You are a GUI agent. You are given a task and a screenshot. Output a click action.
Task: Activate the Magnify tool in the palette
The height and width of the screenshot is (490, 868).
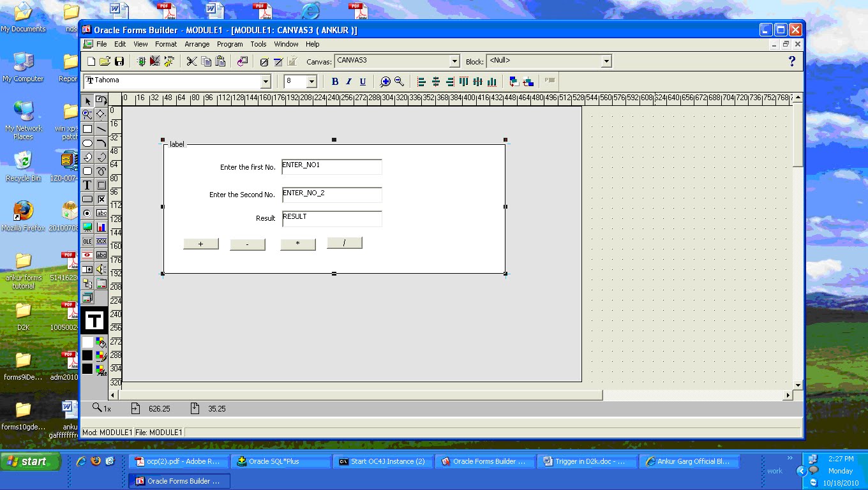coord(88,115)
